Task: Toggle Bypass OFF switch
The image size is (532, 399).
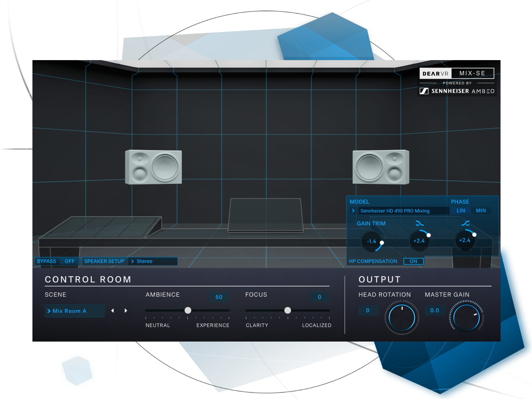Action: coord(70,261)
